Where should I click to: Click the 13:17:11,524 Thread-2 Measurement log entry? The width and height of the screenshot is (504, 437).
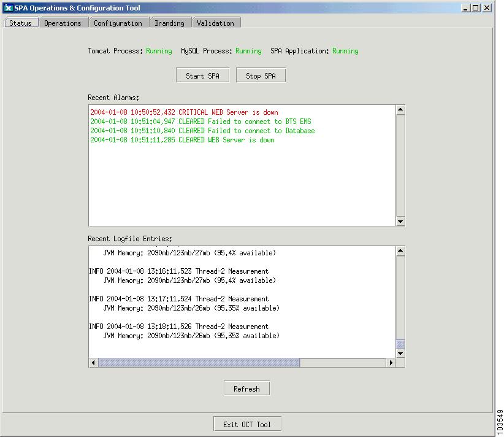pos(178,299)
